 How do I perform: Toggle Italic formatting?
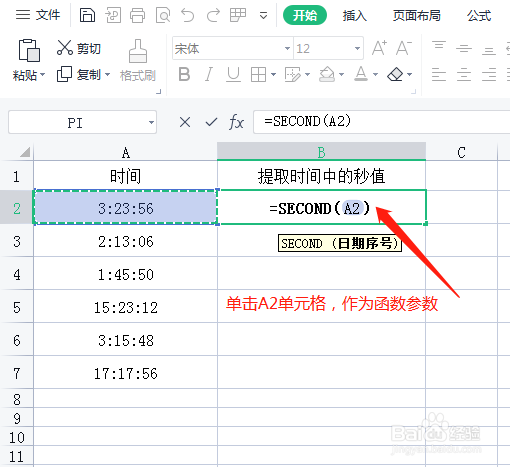209,74
